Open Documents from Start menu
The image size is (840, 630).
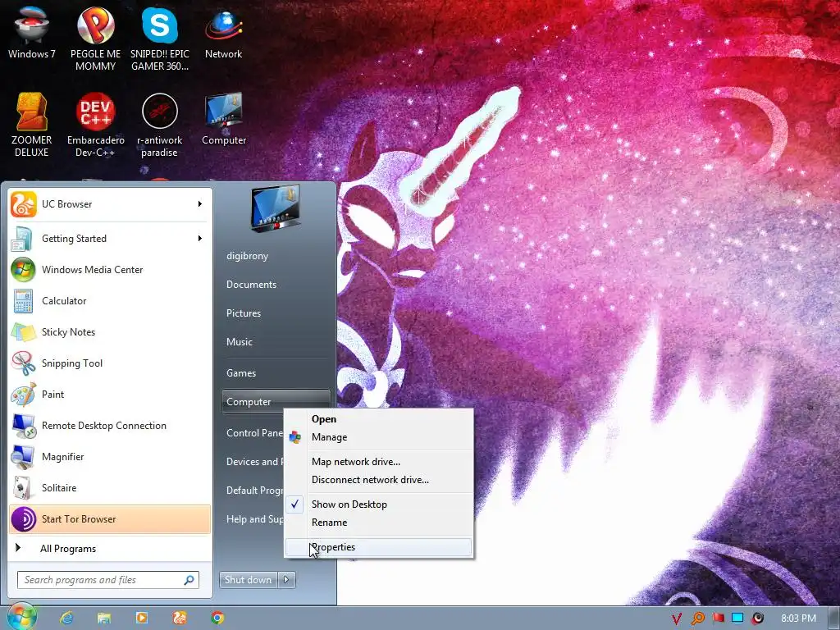click(276, 285)
